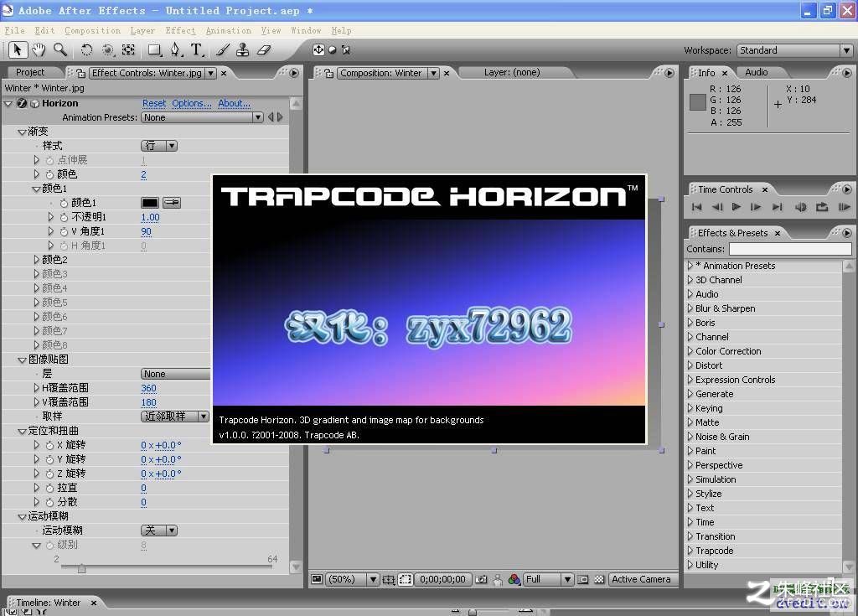Take snapshot with camera icon

click(481, 579)
